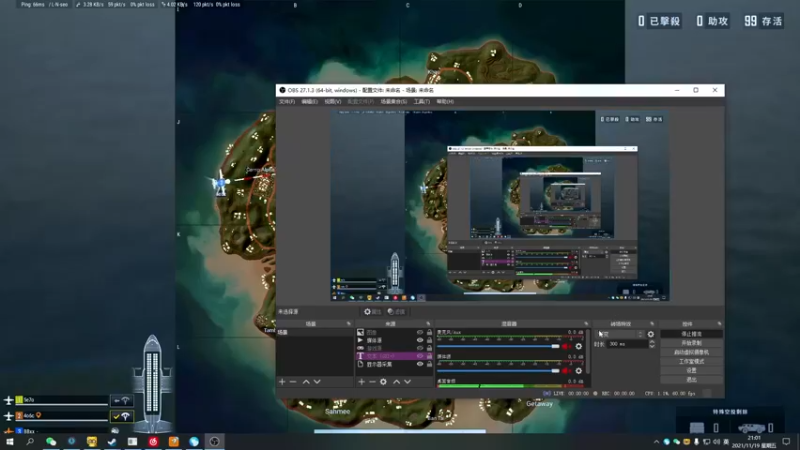Open Windows Start menu
The width and height of the screenshot is (800, 450).
[x=10, y=441]
